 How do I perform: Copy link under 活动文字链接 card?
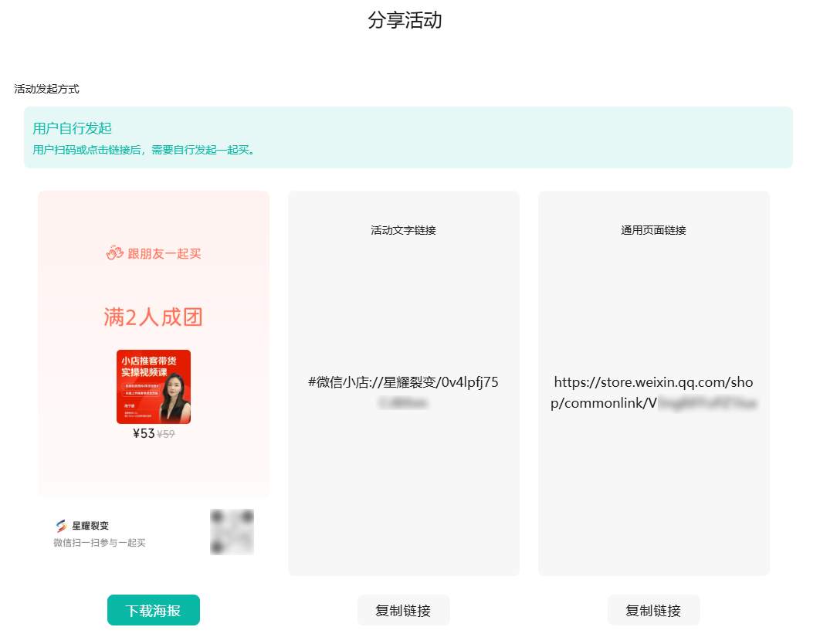point(403,610)
